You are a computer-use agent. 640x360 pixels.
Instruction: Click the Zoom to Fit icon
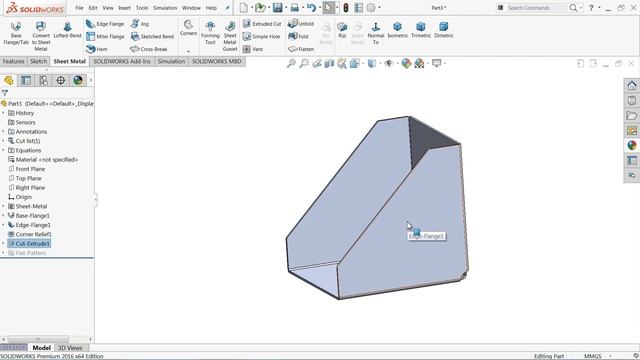[x=291, y=63]
